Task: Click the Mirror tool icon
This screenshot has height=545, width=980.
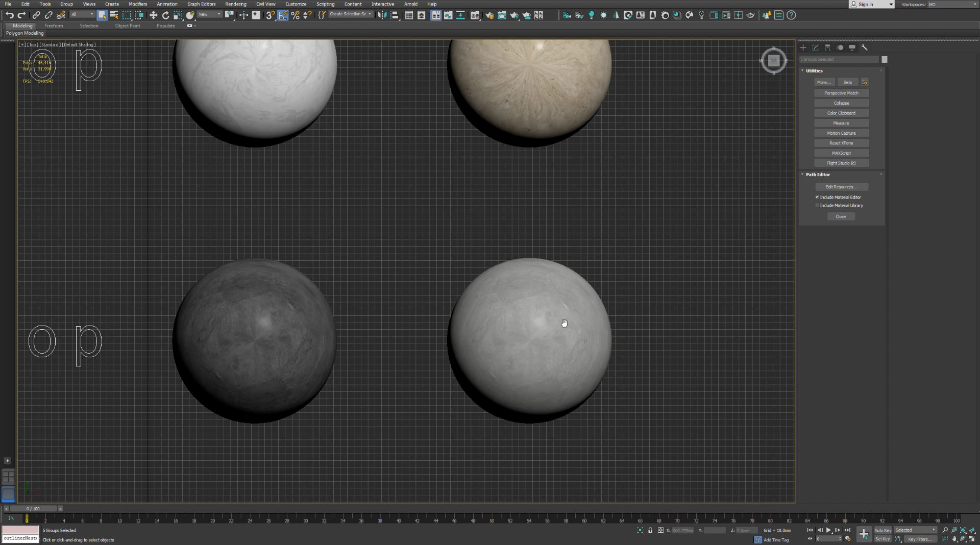Action: (382, 15)
